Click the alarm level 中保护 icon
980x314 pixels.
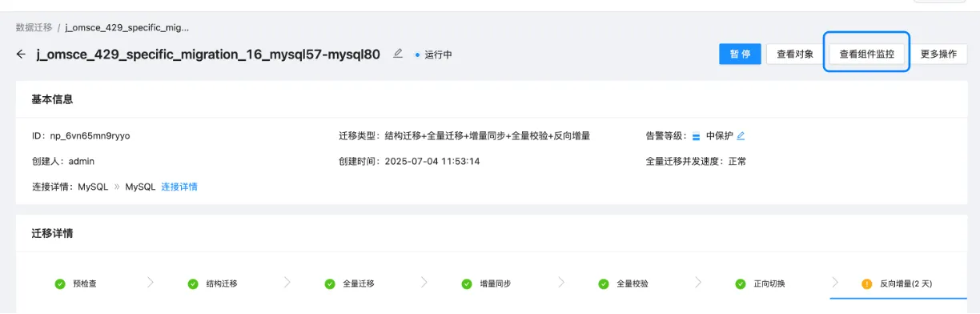696,135
